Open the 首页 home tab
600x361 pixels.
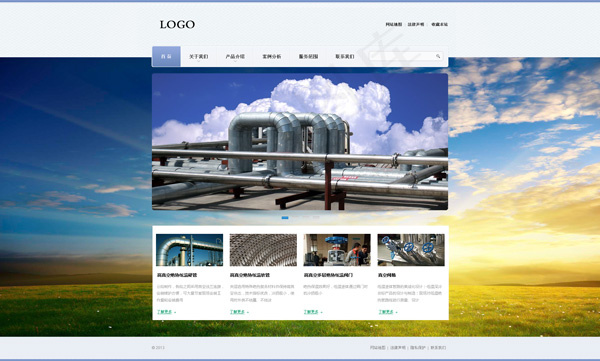[166, 56]
